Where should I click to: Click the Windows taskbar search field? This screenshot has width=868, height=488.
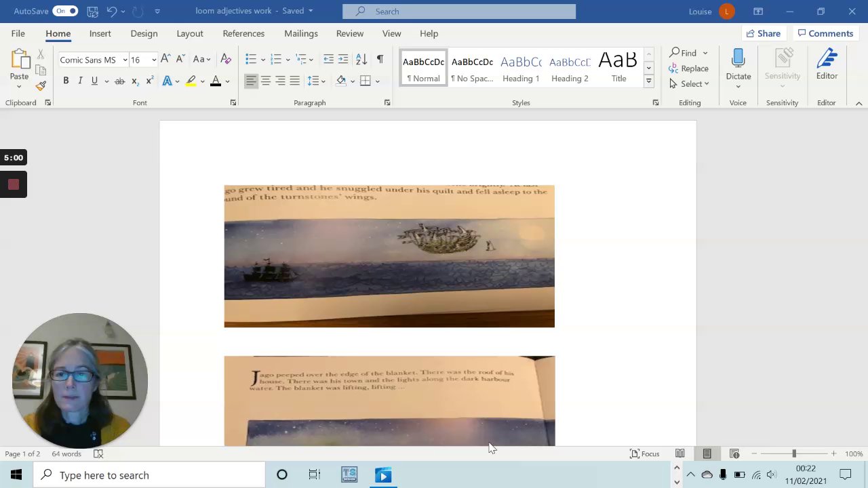click(150, 475)
